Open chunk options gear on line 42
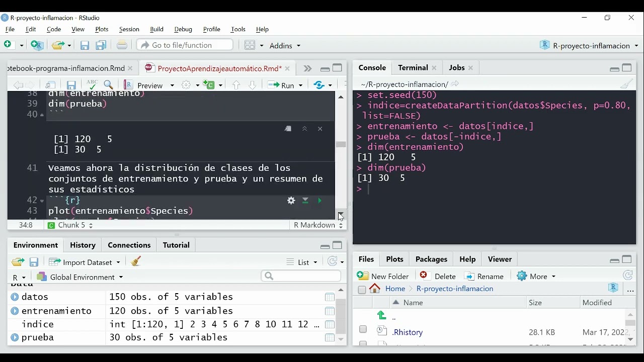This screenshot has width=644, height=362. [291, 201]
